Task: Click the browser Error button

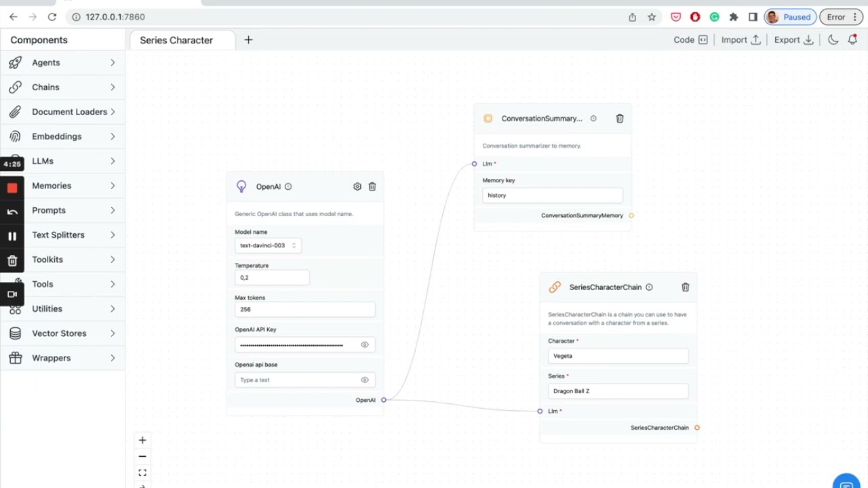Action: (x=841, y=17)
